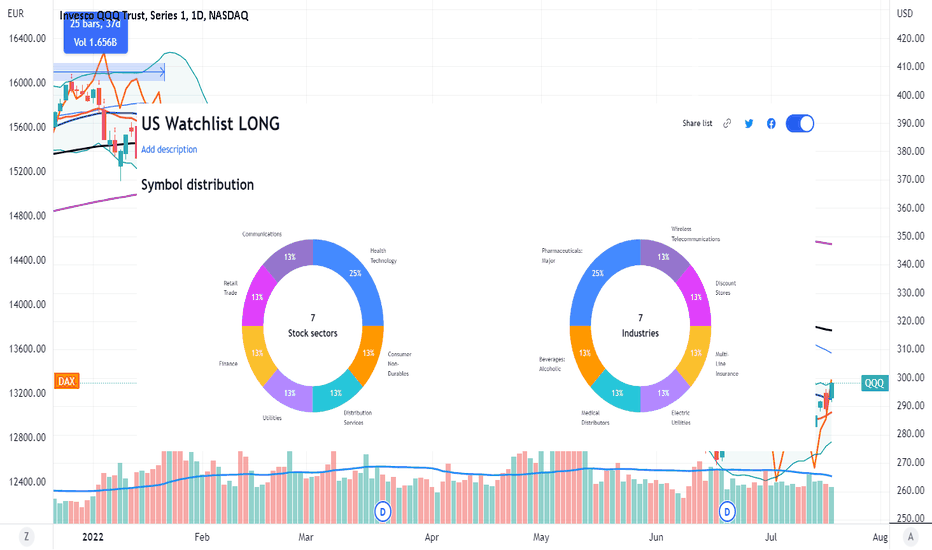Share watchlist on Facebook
Screen dimensions: 932x550
(771, 124)
